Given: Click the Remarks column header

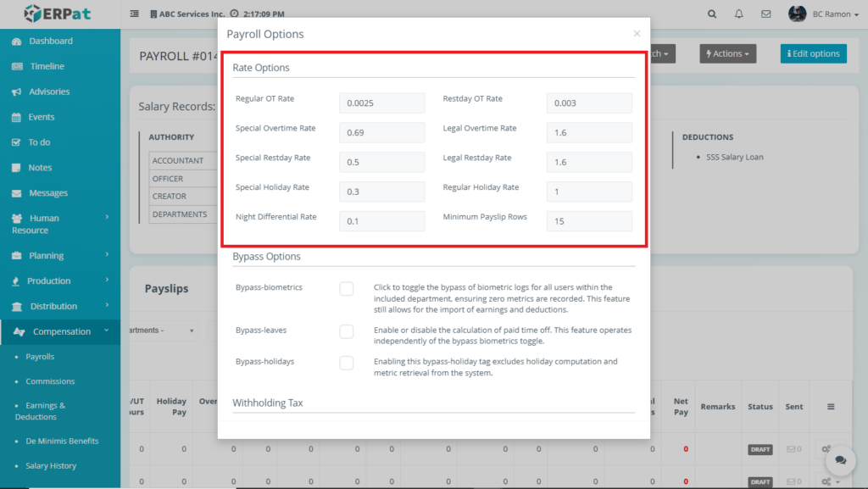Looking at the screenshot, I should pos(717,407).
